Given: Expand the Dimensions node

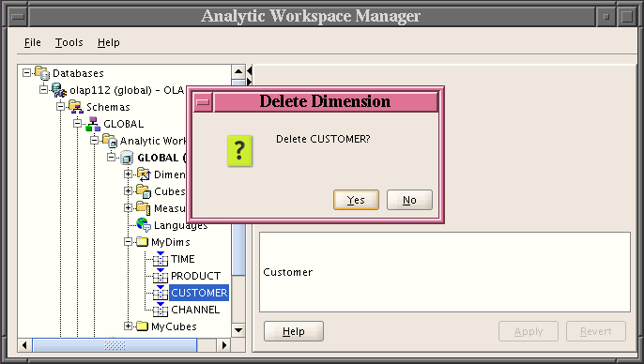Looking at the screenshot, I should [x=128, y=174].
